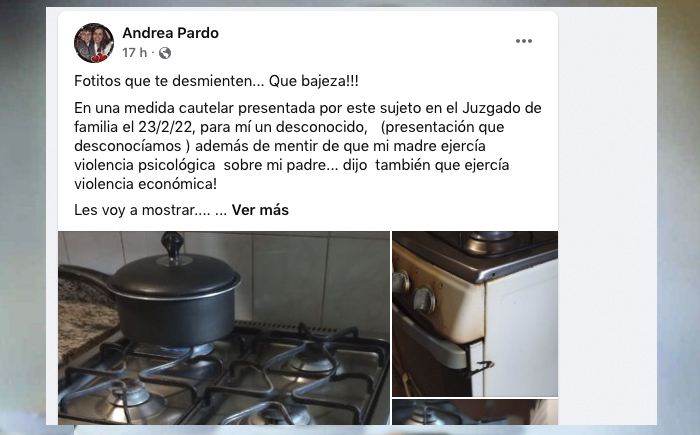Click the words 'Juzgado de' in the paragraph
Image resolution: width=700 pixels, height=435 pixels.
point(502,108)
